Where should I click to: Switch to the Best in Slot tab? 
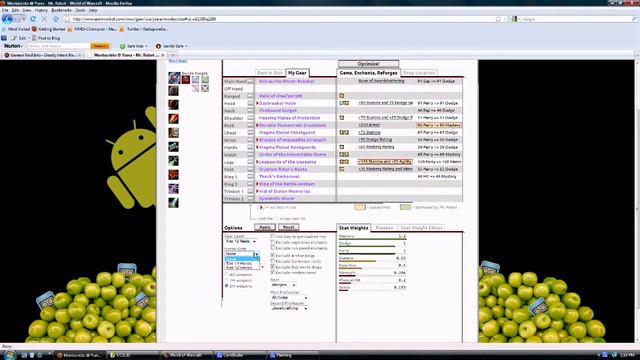pos(269,73)
